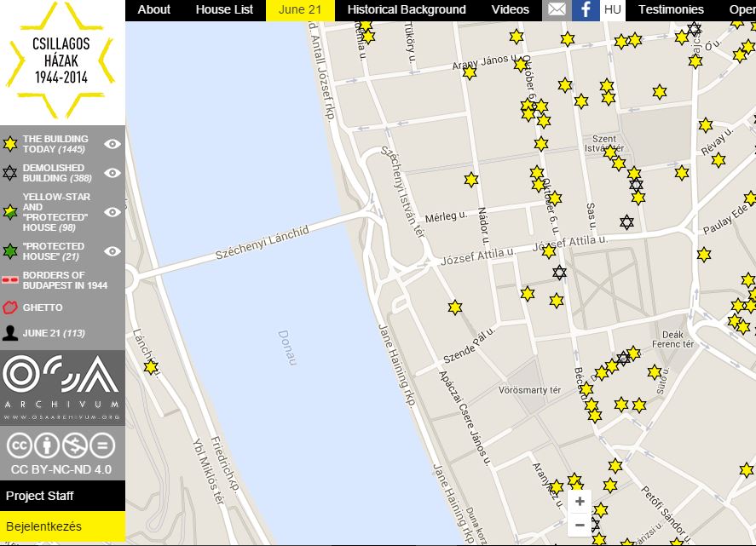Click the yellow star marker near Mérleg u.
Image resolution: width=756 pixels, height=546 pixels.
point(471,180)
